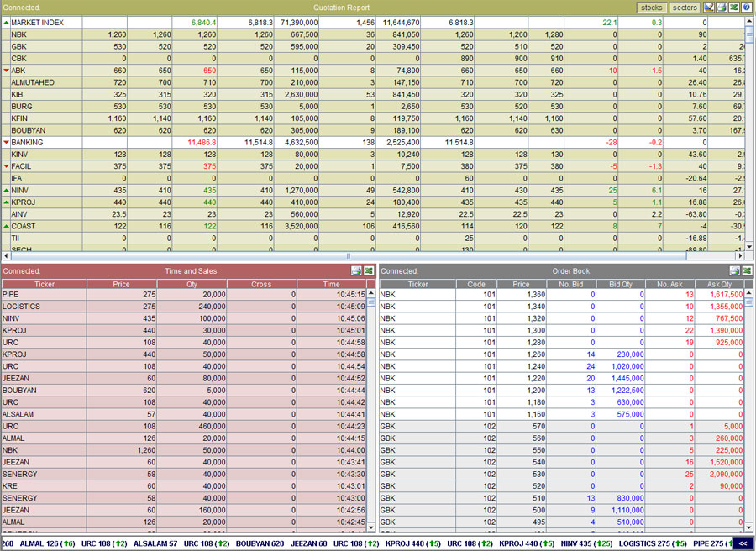Viewport: 756px width, 551px height.
Task: Sort Time and Sales by Qty header
Action: [192, 284]
